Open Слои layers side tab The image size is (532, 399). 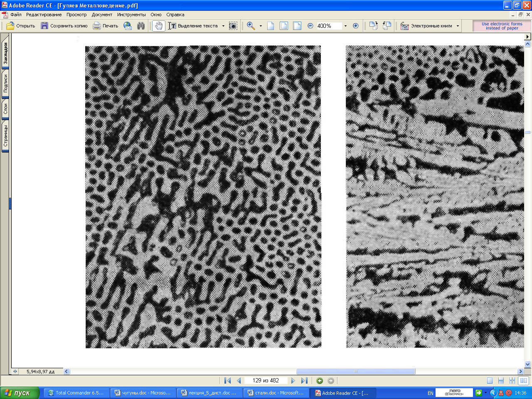click(5, 109)
